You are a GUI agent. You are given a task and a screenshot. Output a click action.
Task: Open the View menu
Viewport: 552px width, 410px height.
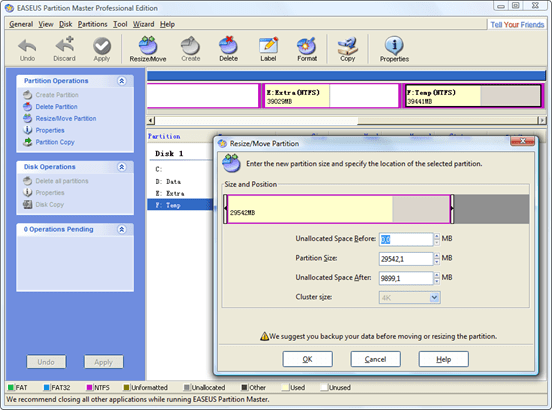(x=46, y=24)
